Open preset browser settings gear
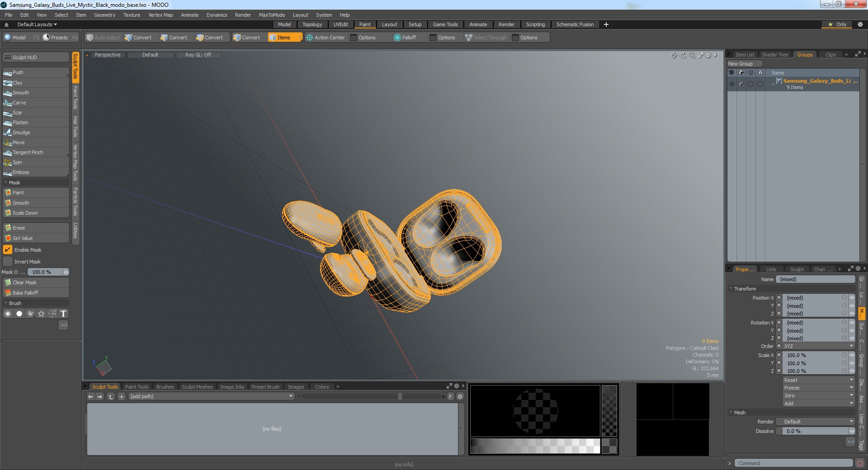Image resolution: width=868 pixels, height=470 pixels. (460, 396)
